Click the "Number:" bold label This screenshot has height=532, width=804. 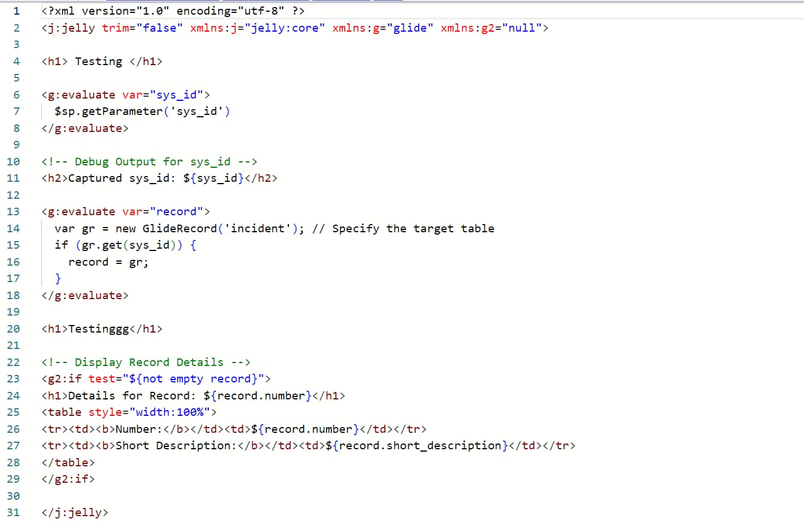pyautogui.click(x=139, y=429)
